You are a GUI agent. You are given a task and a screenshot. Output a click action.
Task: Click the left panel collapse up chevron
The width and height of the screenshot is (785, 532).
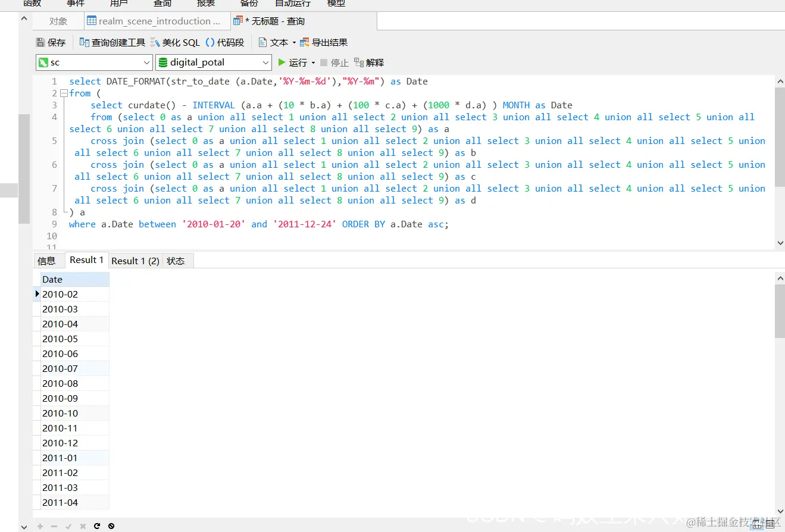click(24, 18)
